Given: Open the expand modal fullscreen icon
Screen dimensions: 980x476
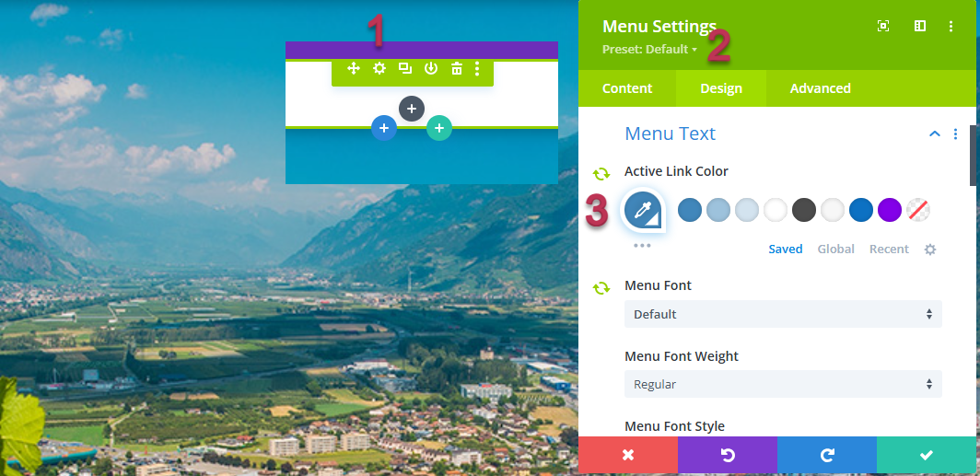Looking at the screenshot, I should pyautogui.click(x=883, y=26).
